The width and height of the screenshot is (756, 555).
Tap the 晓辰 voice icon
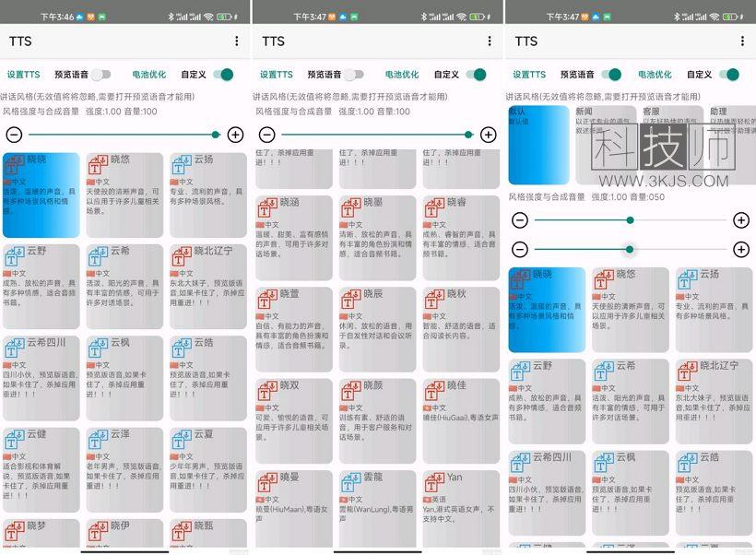click(351, 299)
